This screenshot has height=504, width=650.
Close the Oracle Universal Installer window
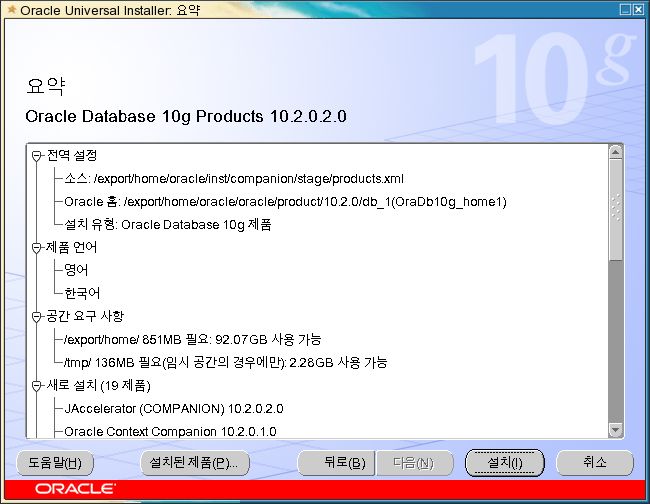pyautogui.click(x=638, y=9)
